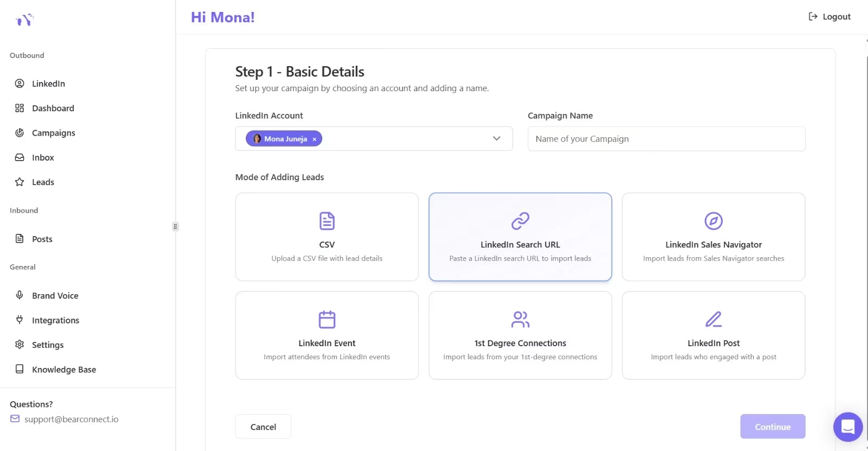Viewport: 868px width, 451px height.
Task: Click the Bearconnect logo icon
Action: 24,20
